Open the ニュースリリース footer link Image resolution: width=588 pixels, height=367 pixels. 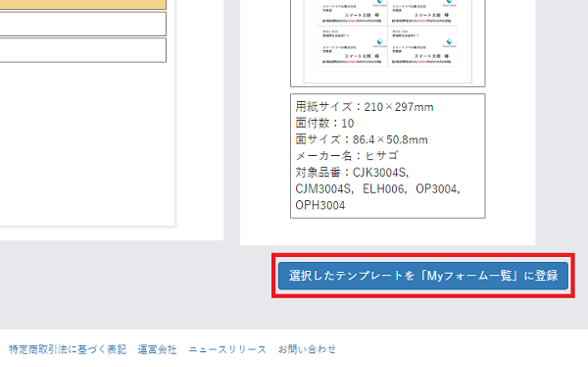(227, 349)
